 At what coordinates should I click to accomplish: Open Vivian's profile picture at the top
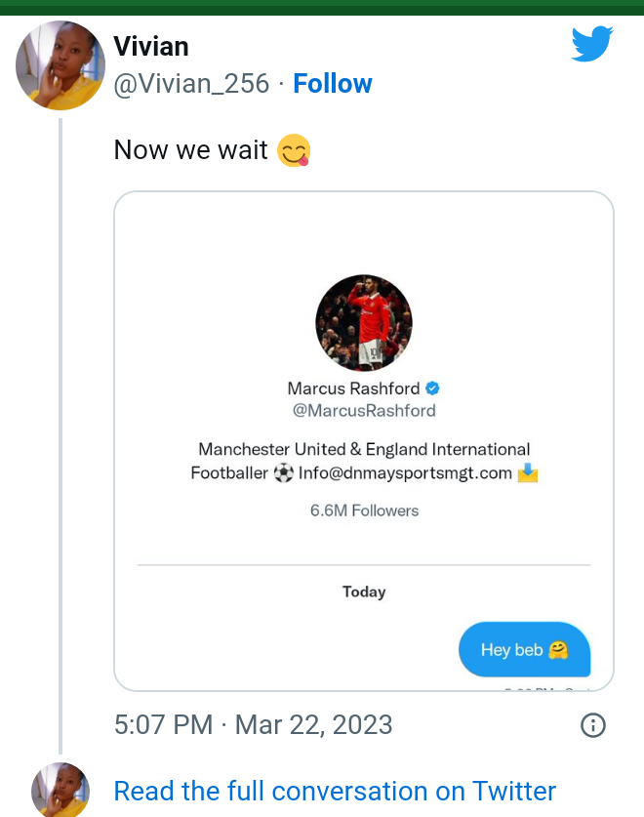(60, 65)
